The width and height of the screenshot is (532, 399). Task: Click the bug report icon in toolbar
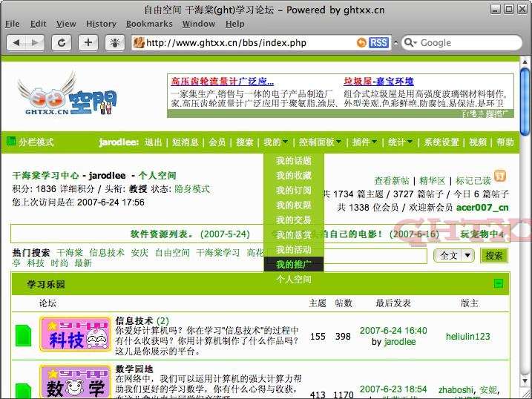coord(114,42)
